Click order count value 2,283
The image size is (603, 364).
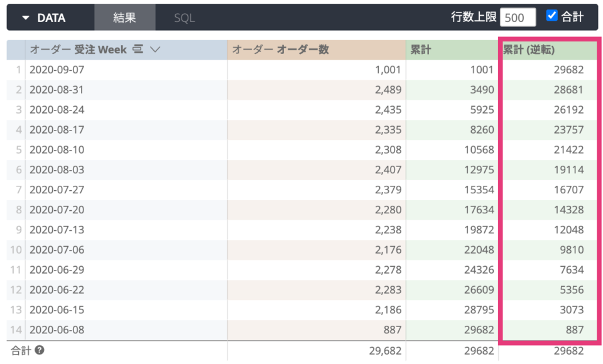388,289
